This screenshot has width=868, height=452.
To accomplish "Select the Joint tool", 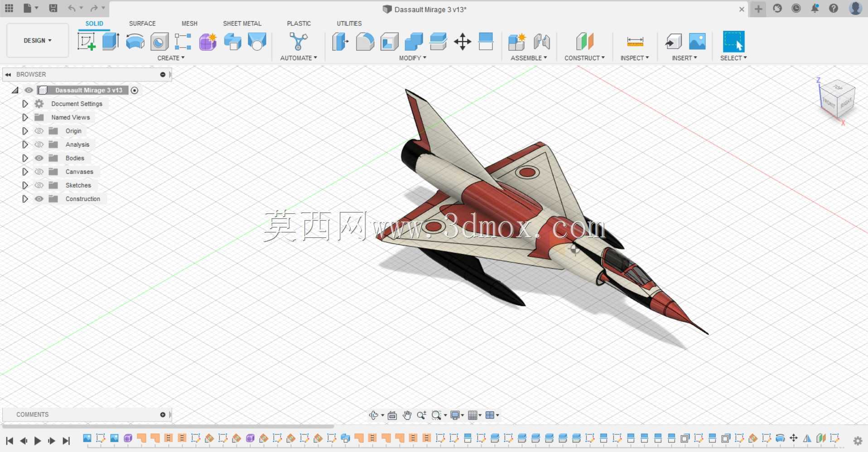I will tap(542, 42).
